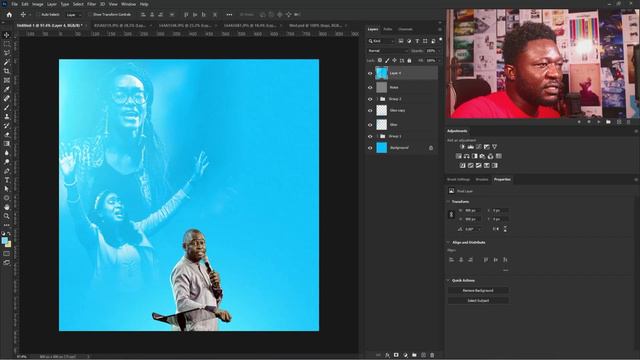Toggle visibility of Group 2

tap(370, 99)
